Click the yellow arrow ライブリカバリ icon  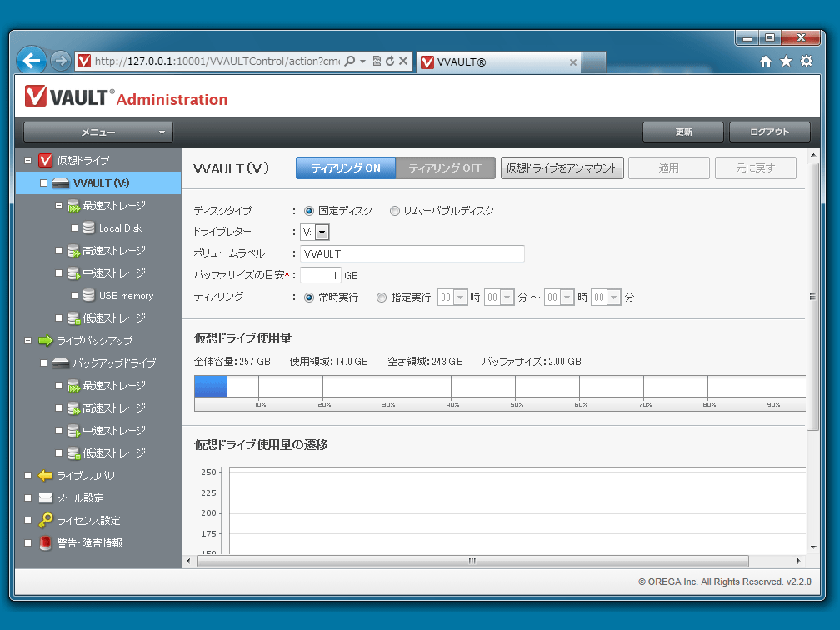[46, 475]
